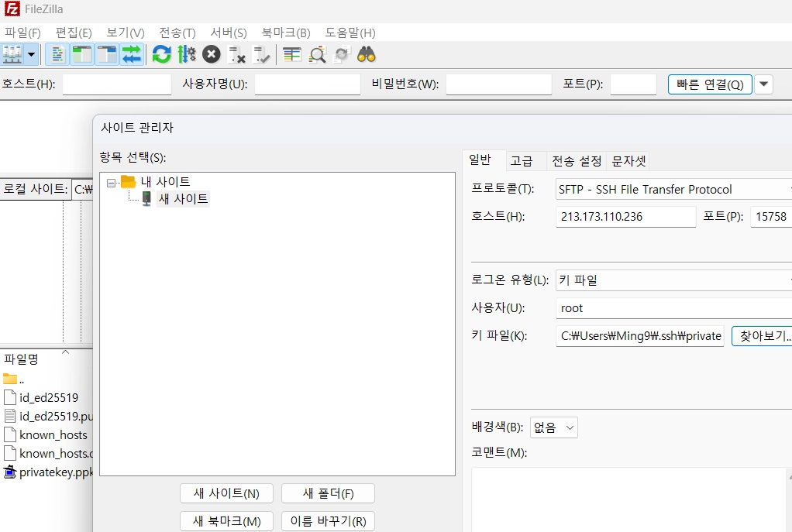Click the FileZilla logo in the title bar
Viewport: 792px width, 532px height.
(11, 9)
